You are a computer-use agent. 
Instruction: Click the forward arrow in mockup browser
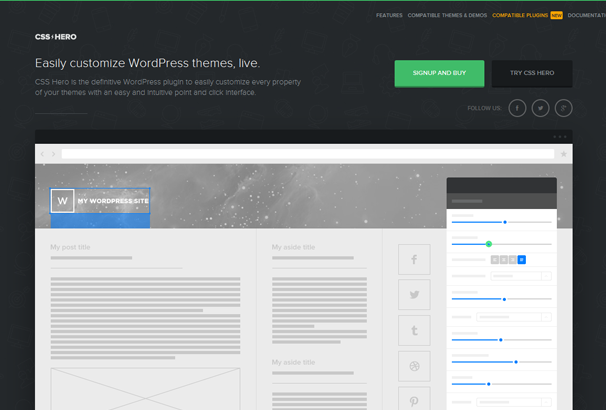point(53,154)
